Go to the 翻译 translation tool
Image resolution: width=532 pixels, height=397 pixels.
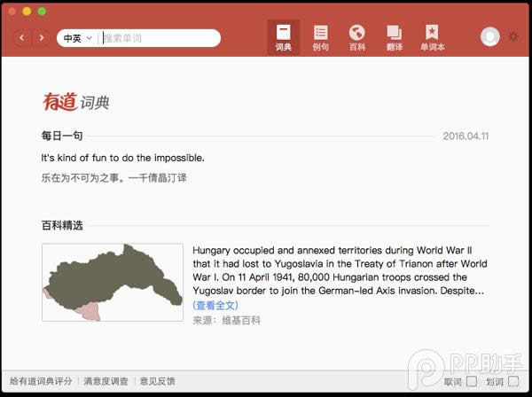coord(394,37)
